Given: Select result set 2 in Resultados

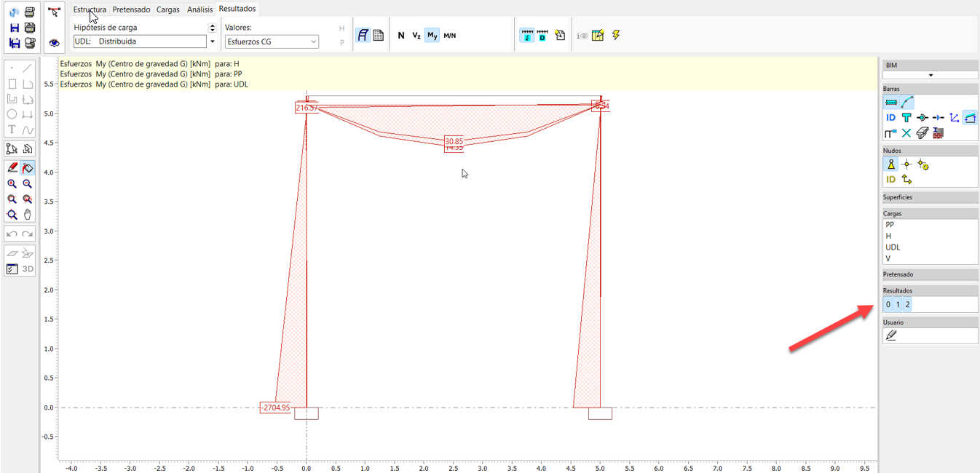Looking at the screenshot, I should tap(907, 304).
